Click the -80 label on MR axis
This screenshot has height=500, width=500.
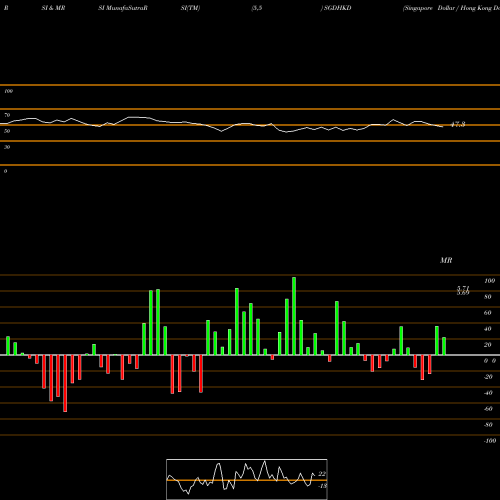488,425
